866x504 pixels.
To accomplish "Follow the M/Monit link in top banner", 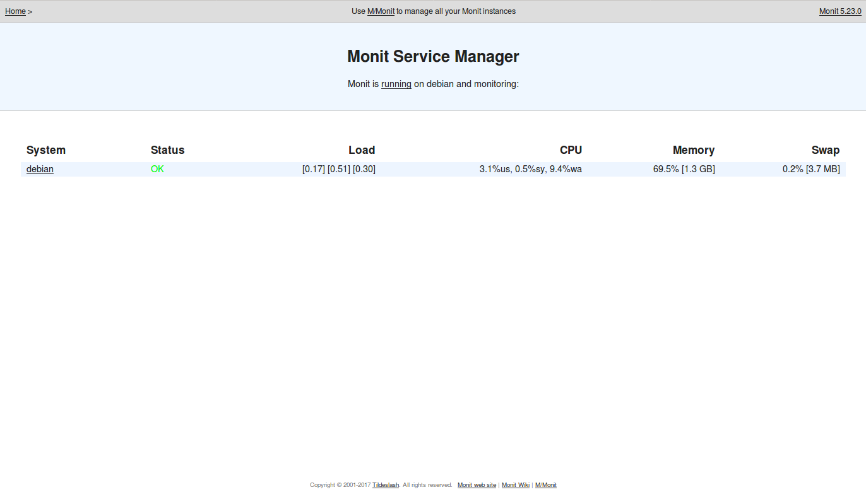I will point(381,11).
